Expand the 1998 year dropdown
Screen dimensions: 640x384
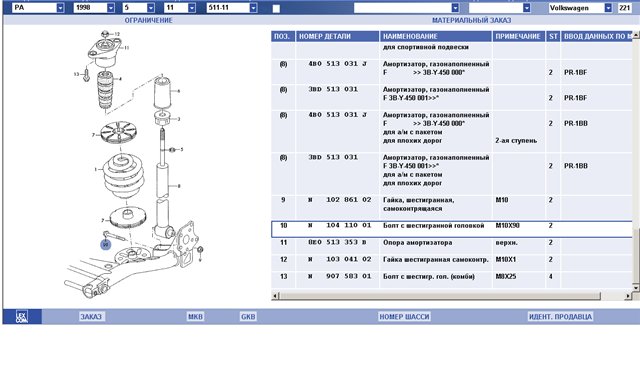(111, 8)
